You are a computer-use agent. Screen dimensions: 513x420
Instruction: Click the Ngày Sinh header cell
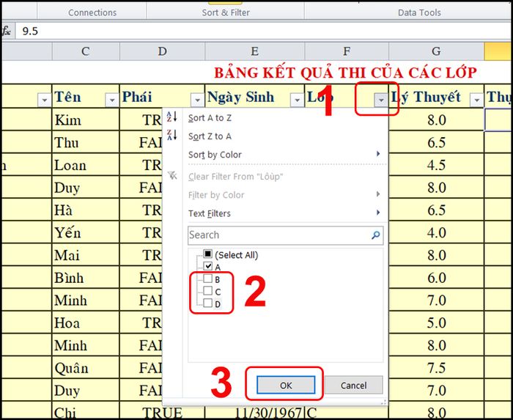pos(255,96)
